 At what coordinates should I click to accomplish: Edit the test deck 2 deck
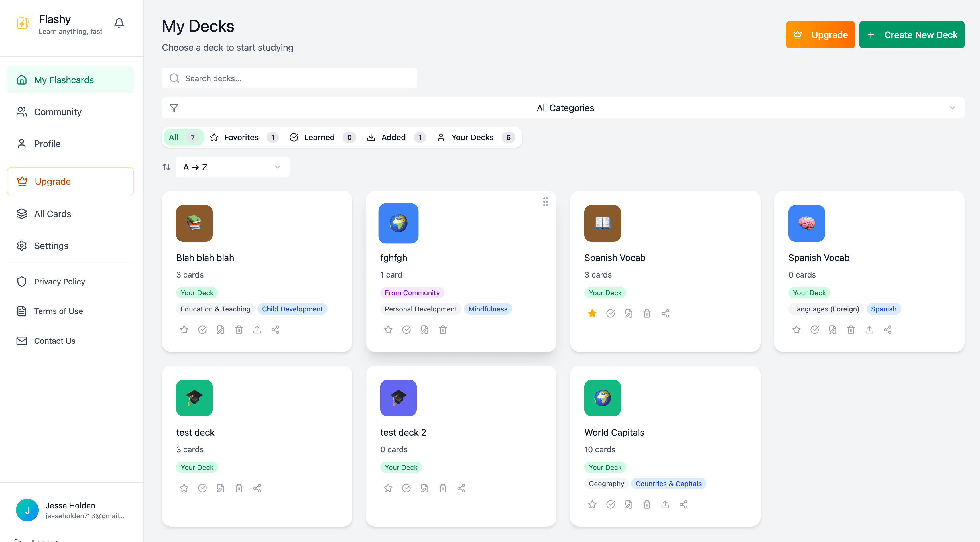[x=424, y=488]
